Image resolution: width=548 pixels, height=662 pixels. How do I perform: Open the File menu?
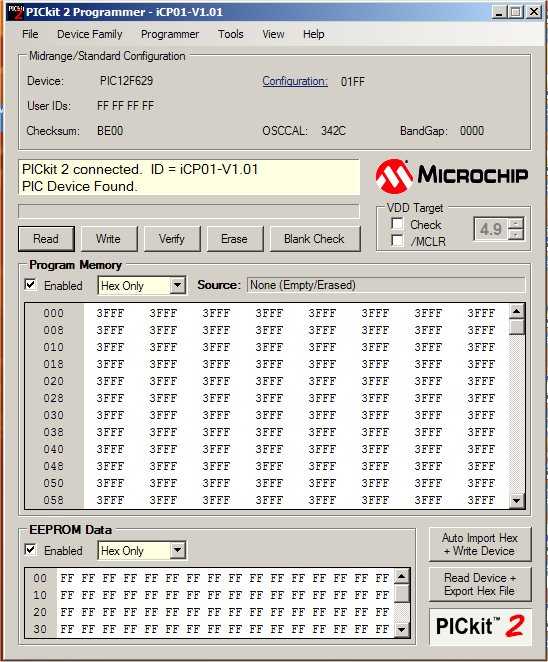pyautogui.click(x=30, y=34)
